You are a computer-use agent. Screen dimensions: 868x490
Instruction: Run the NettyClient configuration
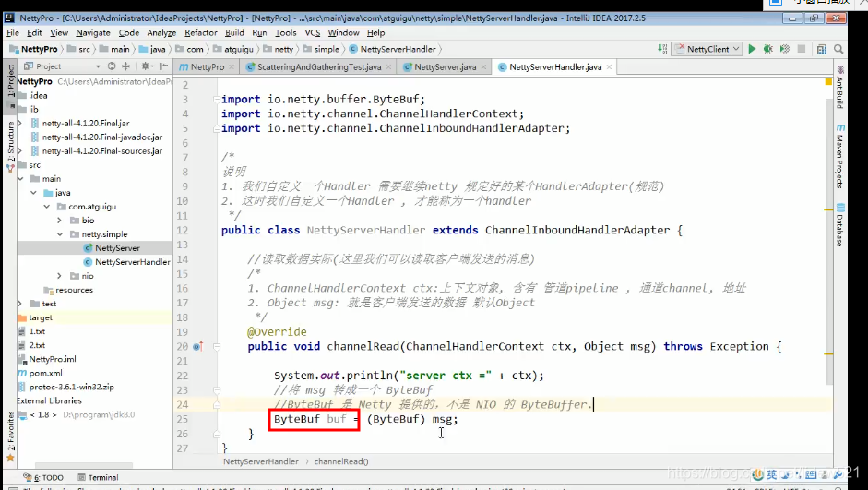click(752, 49)
